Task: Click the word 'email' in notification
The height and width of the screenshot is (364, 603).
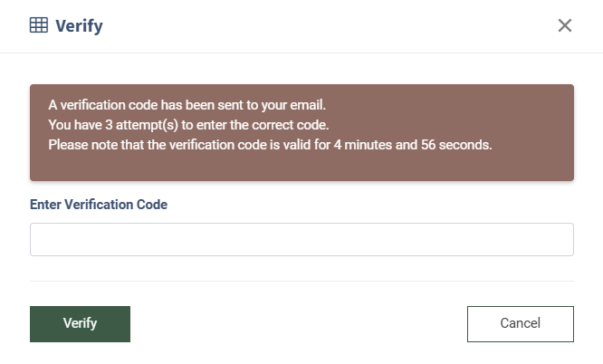Action: click(x=307, y=105)
